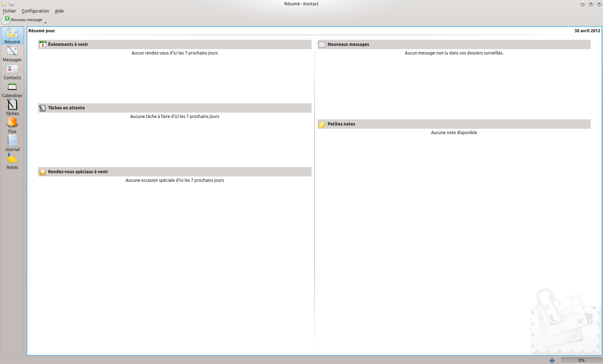603x364 pixels.
Task: Open the Aide help menu
Action: pyautogui.click(x=59, y=11)
